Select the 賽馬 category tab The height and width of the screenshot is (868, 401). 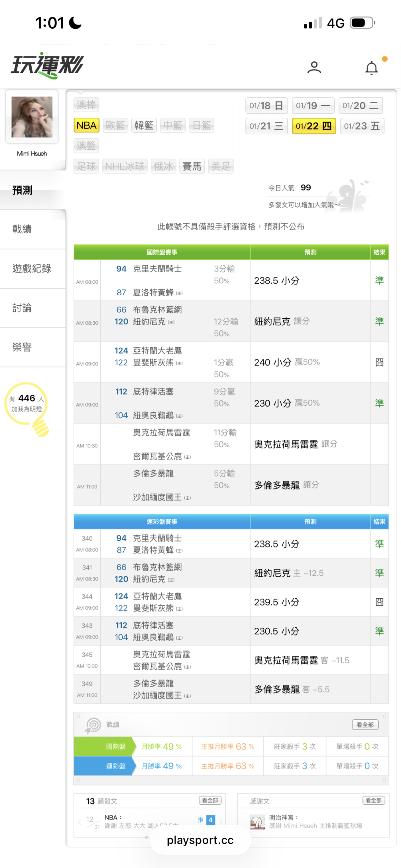pos(192,166)
